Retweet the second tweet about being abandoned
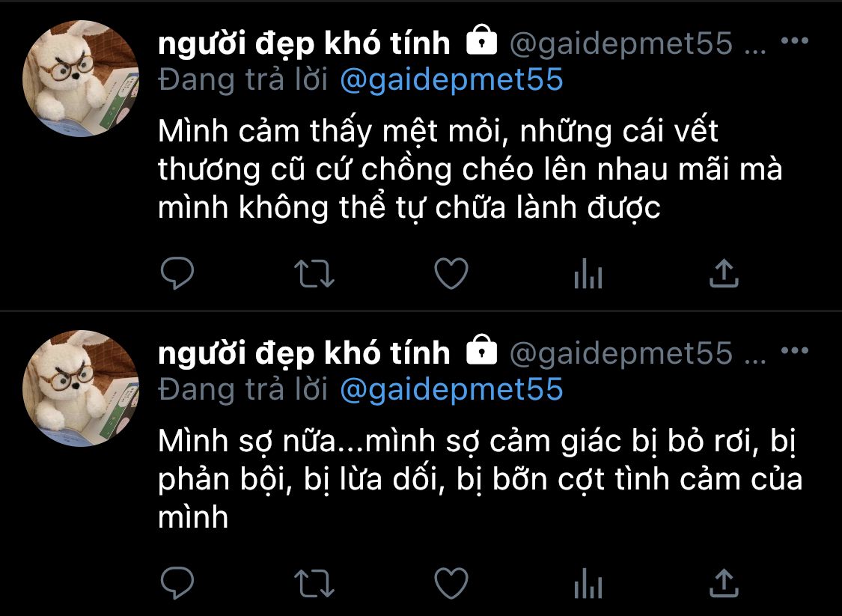The image size is (842, 616). (x=314, y=583)
